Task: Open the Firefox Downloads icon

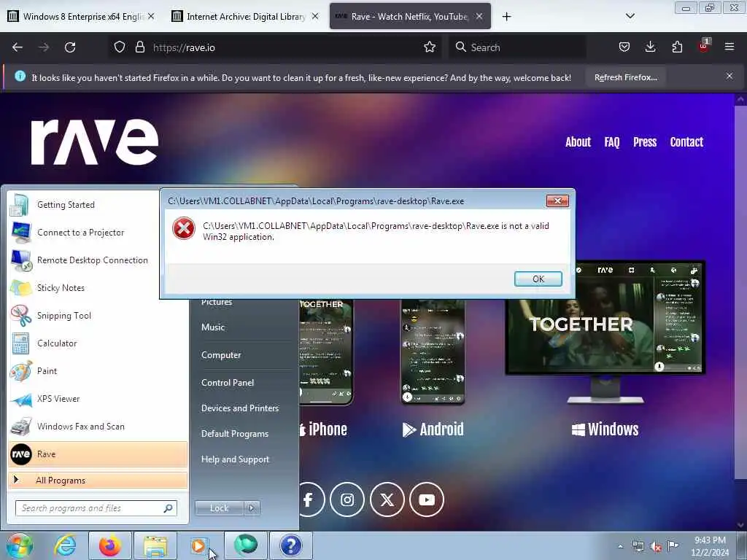Action: pos(650,47)
